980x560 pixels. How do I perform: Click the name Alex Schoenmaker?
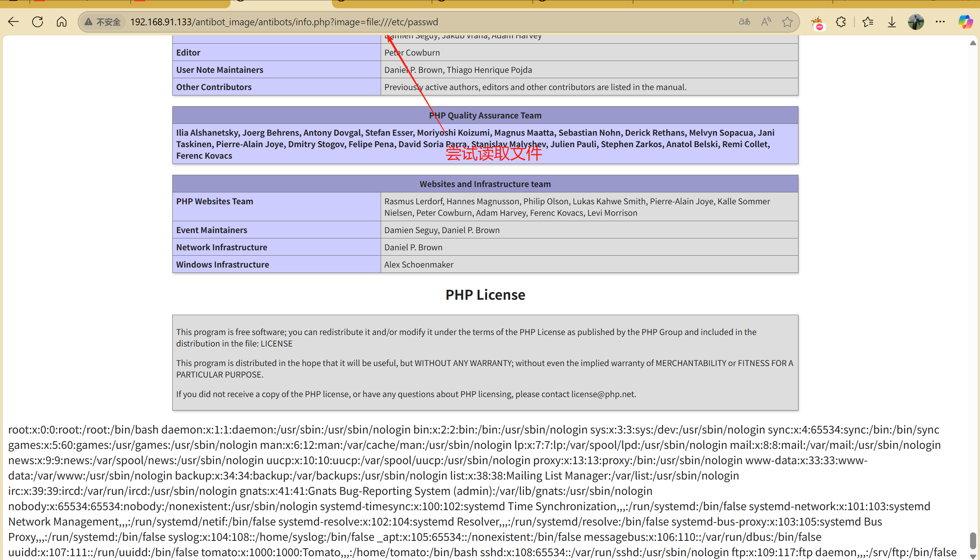coord(419,264)
